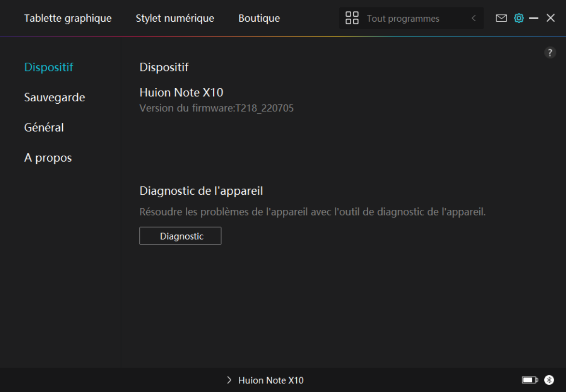Click the four-square programs grid icon

point(352,18)
